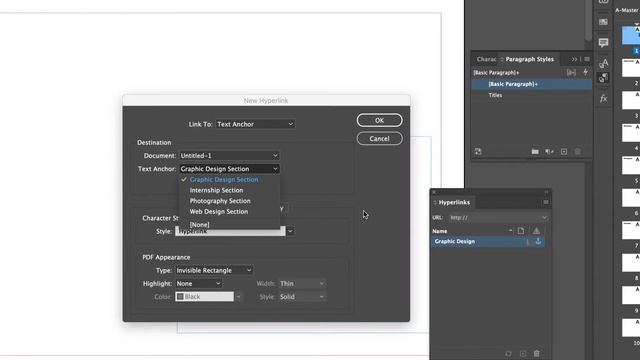Image resolution: width=640 pixels, height=360 pixels.
Task: Create a new paragraph style
Action: (x=564, y=152)
